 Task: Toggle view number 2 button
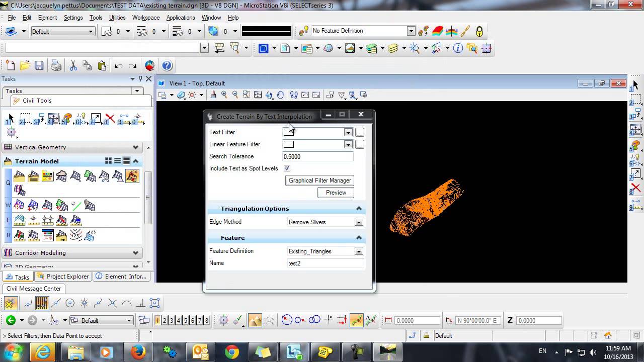coord(165,320)
